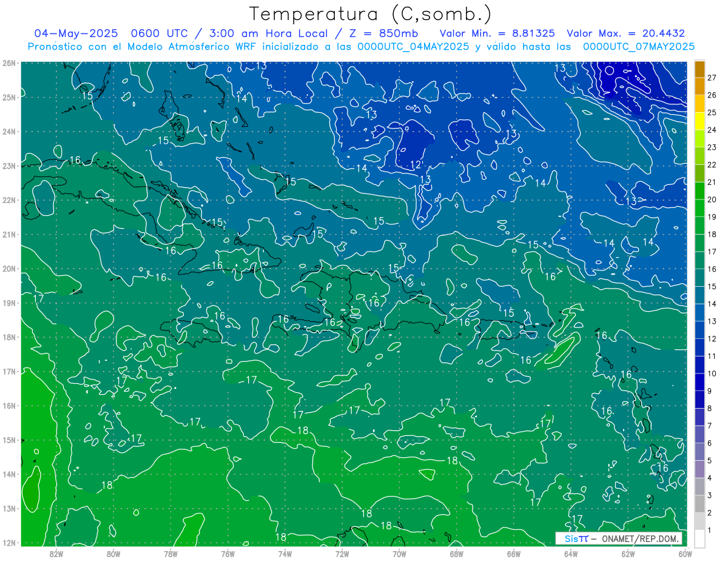Screen dimensions: 728x562
Task: Click the "SisTT - ONAMET/REP.DOM." credit box
Action: click(x=619, y=538)
